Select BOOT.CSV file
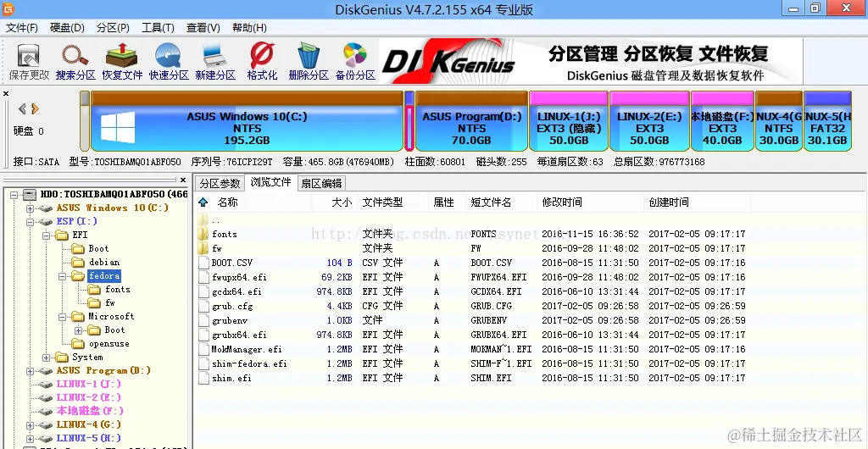The image size is (868, 449). (x=471, y=263)
